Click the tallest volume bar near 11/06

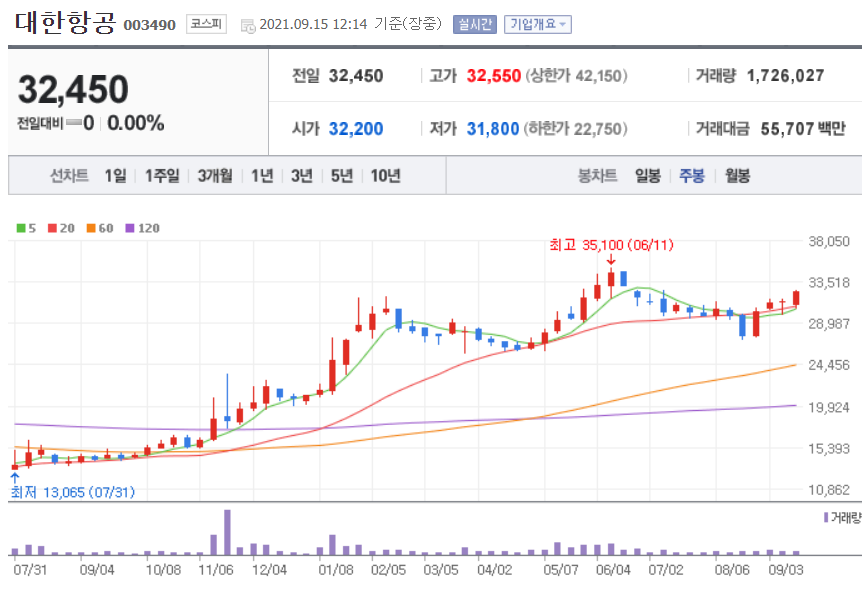[x=227, y=532]
